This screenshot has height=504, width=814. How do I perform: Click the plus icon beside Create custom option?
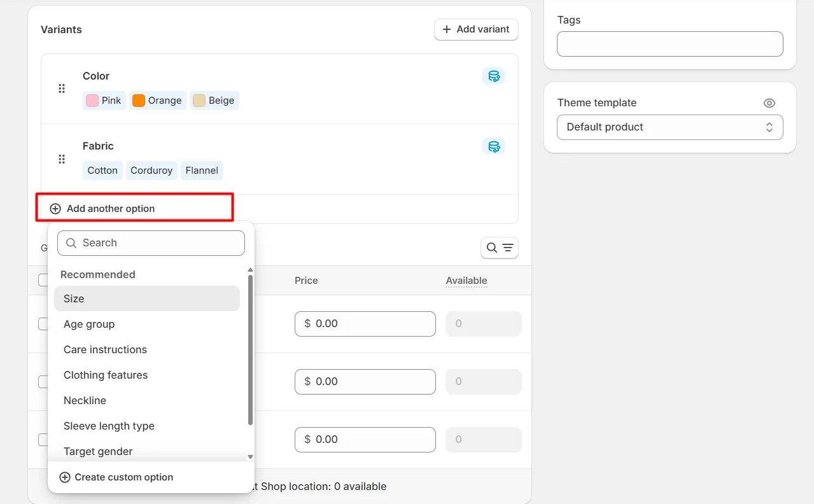click(64, 477)
